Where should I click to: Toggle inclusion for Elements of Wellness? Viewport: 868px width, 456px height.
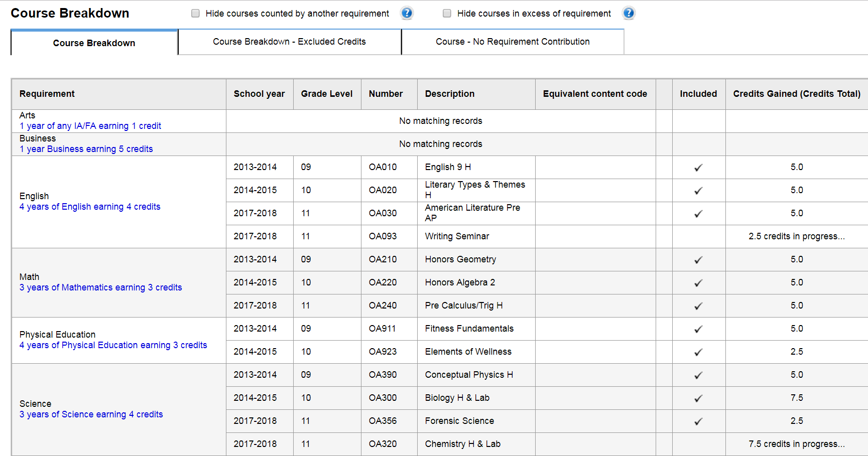click(698, 352)
